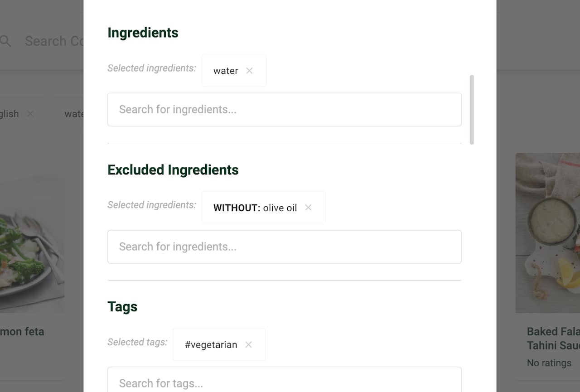Select the WITHOUT: olive oil chip label
This screenshot has height=392, width=580.
pos(255,208)
